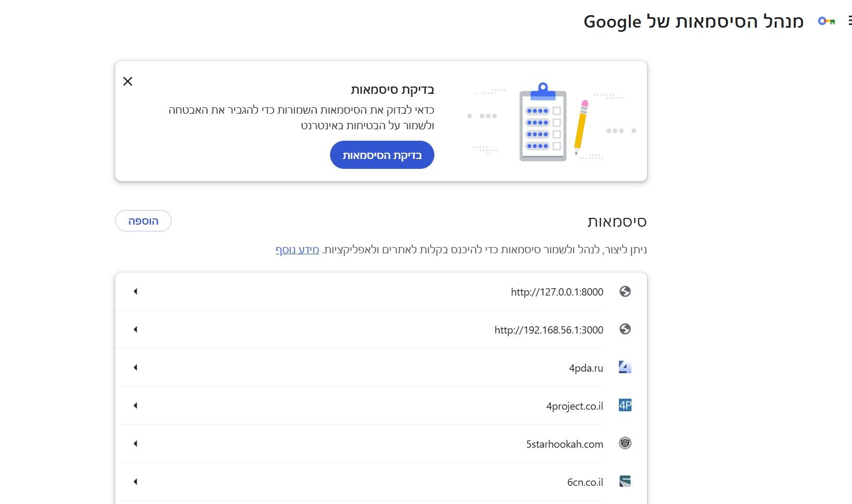852x504 pixels.
Task: Click the סיסמאות section heading
Action: 617,222
